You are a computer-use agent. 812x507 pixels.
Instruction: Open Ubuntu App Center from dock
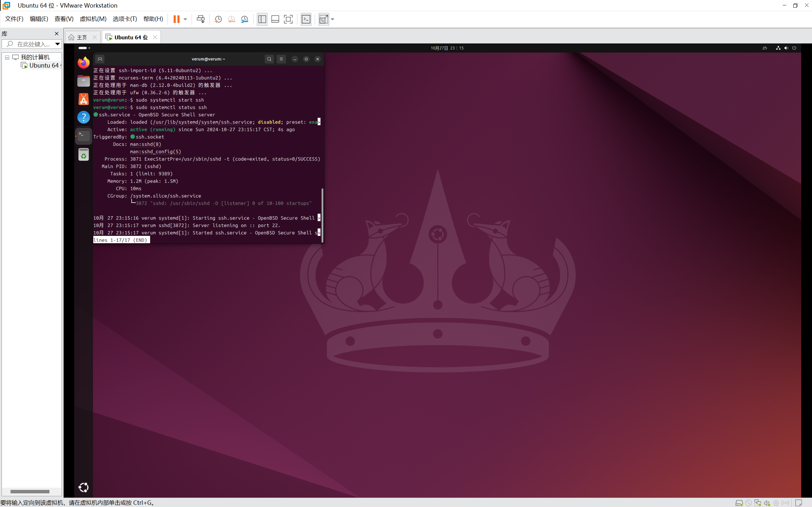pos(83,99)
